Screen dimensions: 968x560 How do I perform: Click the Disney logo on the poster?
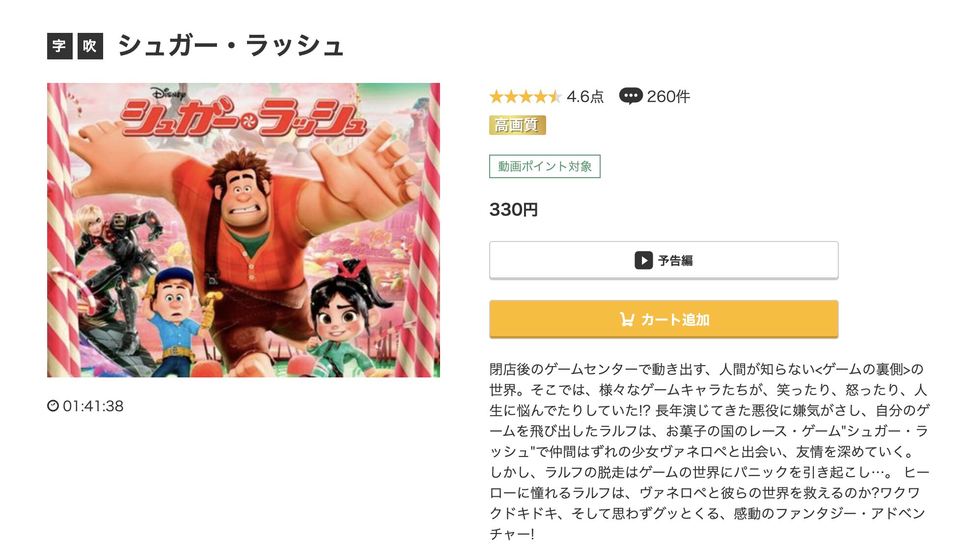click(169, 93)
